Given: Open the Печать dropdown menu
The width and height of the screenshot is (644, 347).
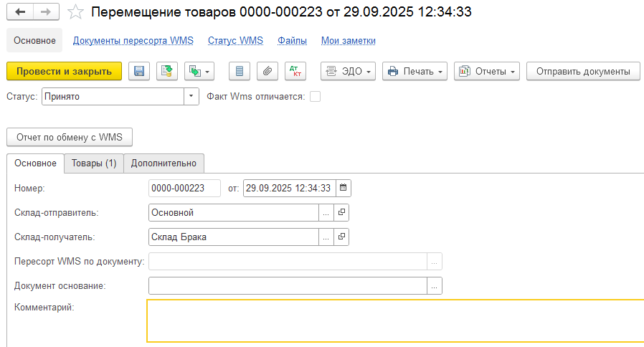Looking at the screenshot, I should coord(415,71).
